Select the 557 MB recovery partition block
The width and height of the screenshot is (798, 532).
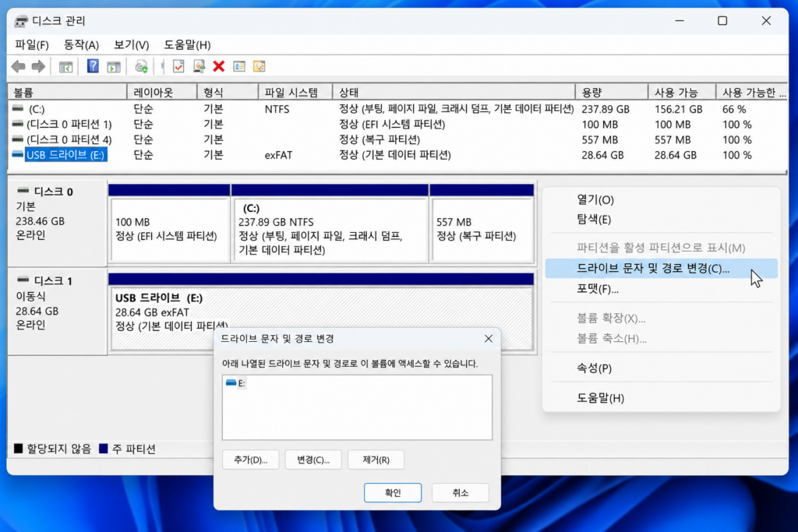(482, 224)
